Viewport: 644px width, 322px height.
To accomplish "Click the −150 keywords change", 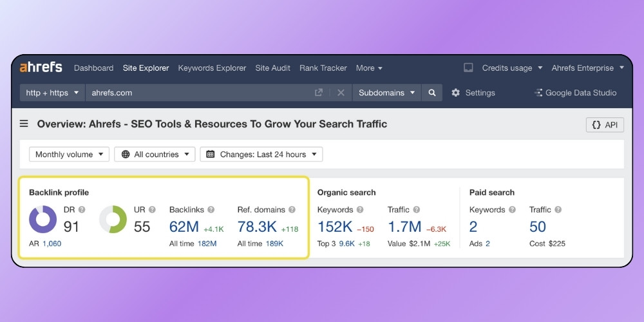I will pos(366,229).
